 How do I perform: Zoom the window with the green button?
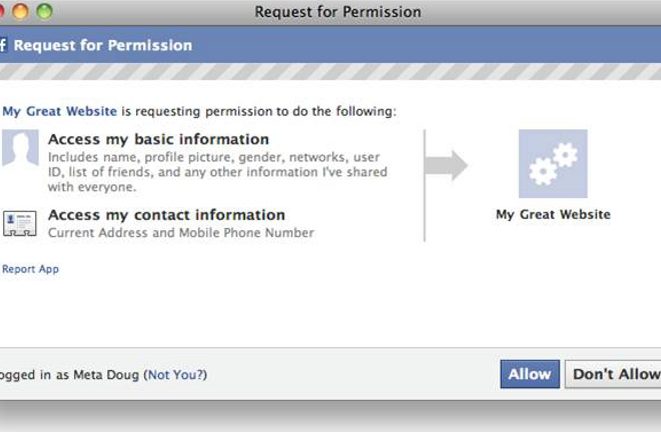(x=44, y=11)
